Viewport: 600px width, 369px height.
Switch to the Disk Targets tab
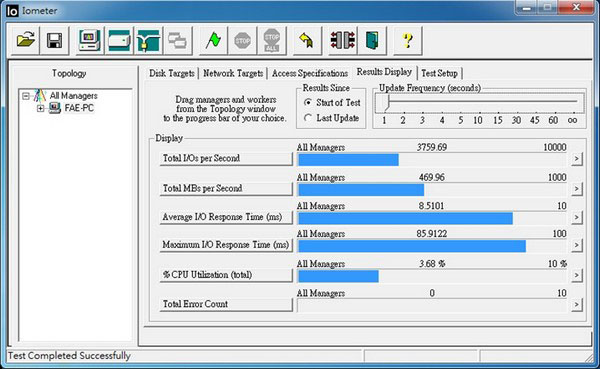click(x=172, y=73)
